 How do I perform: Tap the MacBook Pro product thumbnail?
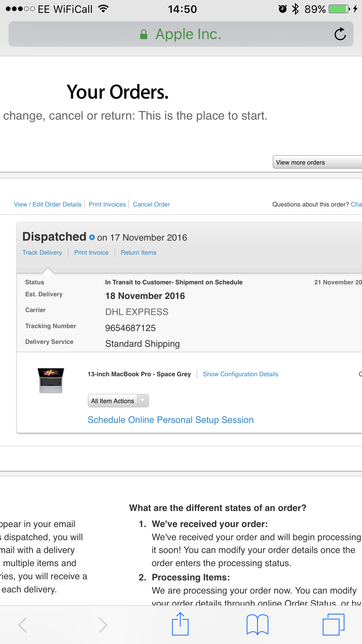point(51,380)
